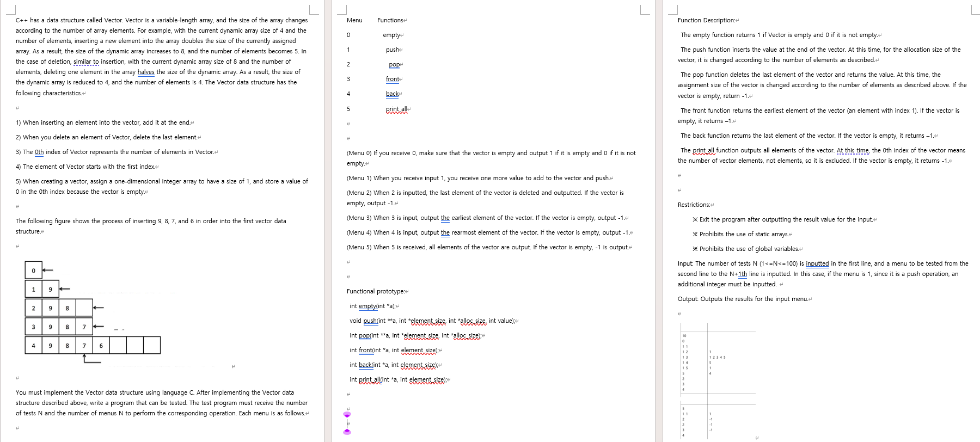Click the '6' cell in the vector diagram
980x442 pixels.
coord(101,345)
